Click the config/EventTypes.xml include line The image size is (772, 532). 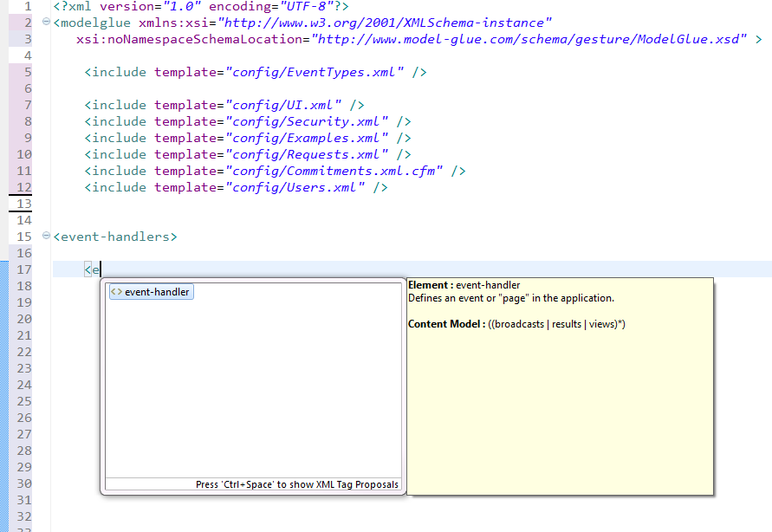pos(255,72)
